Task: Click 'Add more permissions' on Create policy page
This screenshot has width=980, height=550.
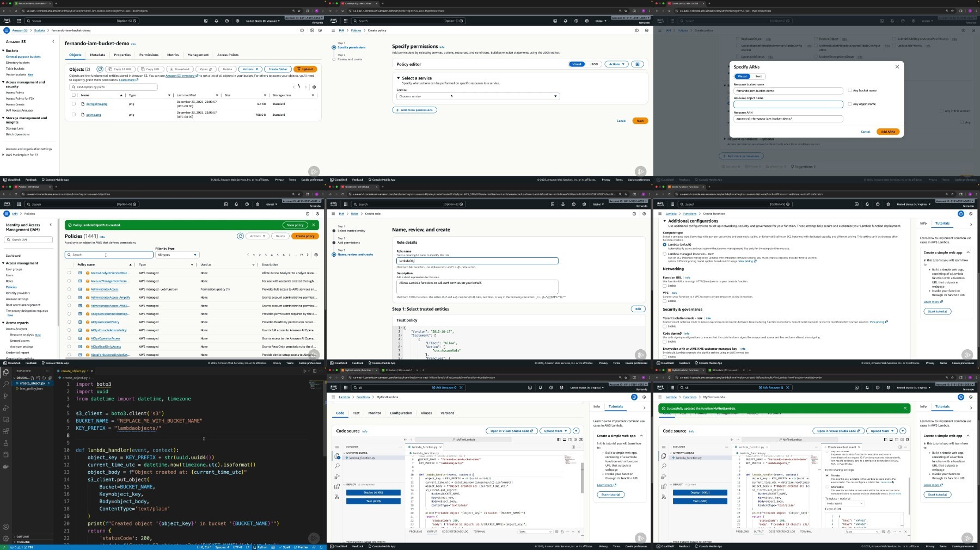Action: (x=414, y=110)
